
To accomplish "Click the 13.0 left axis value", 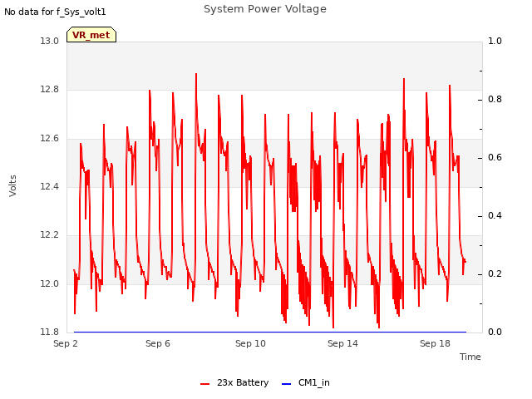I will pos(50,41).
